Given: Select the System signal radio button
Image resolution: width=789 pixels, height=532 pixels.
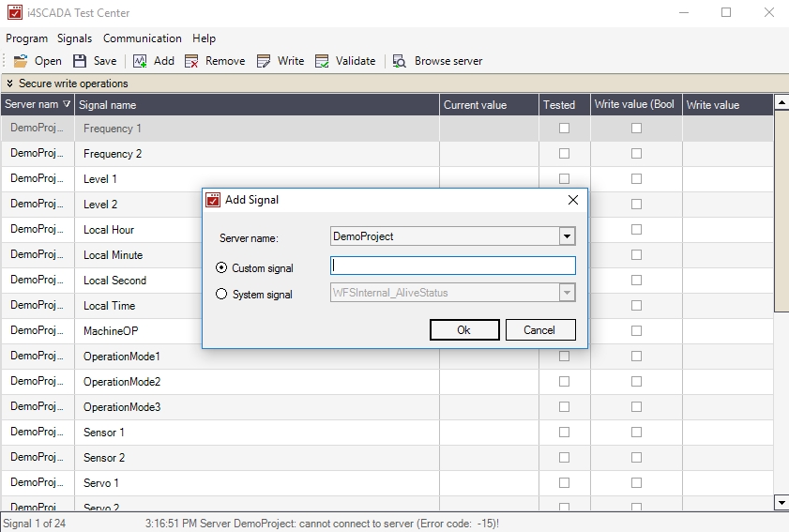Looking at the screenshot, I should coord(222,294).
